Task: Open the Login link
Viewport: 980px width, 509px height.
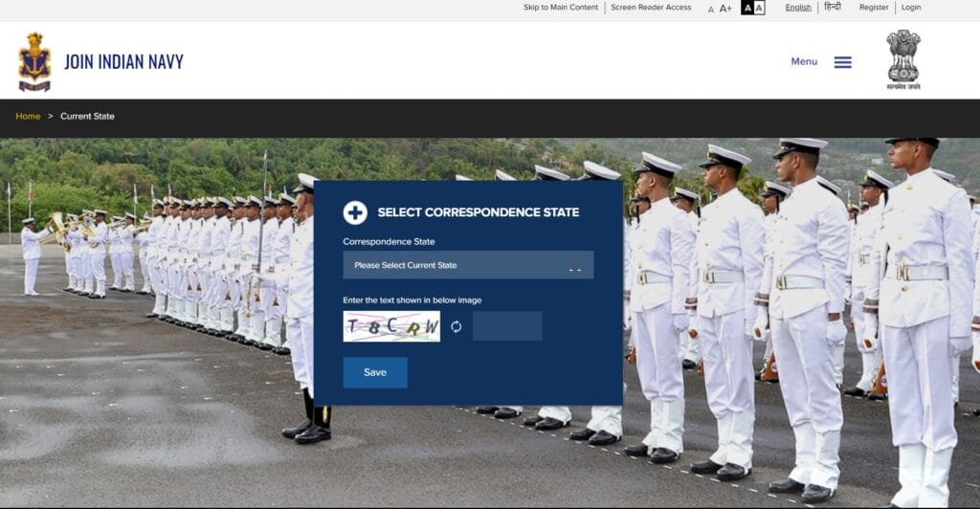Action: pyautogui.click(x=911, y=8)
